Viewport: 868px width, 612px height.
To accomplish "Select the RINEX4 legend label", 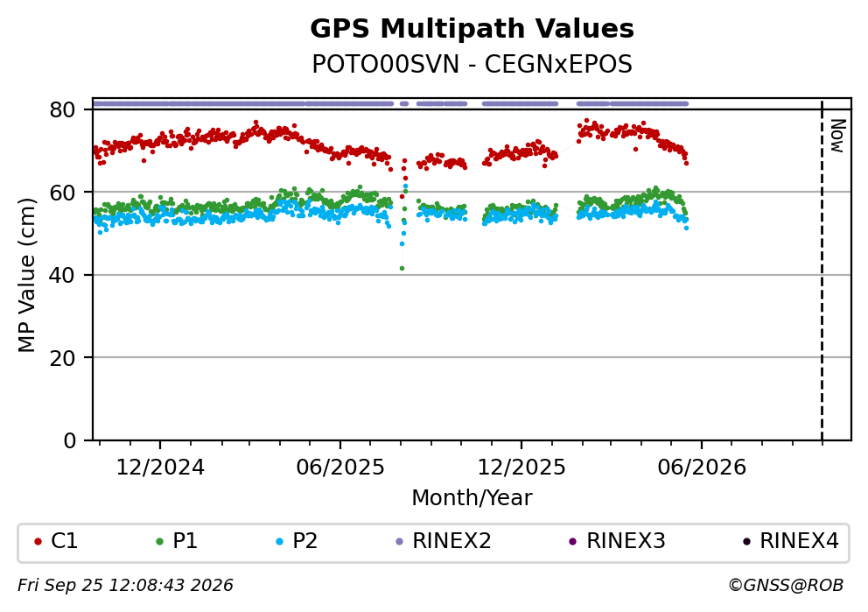I will tap(800, 541).
